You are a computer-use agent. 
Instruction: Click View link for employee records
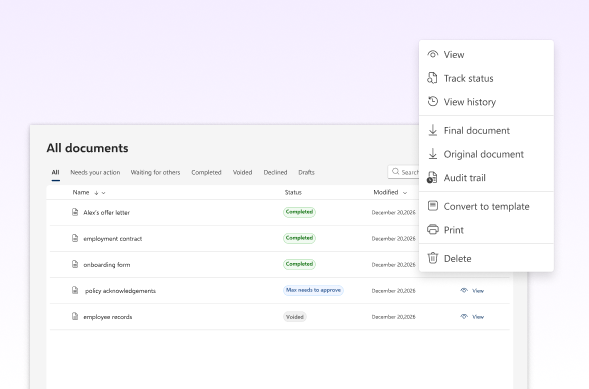pos(478,317)
